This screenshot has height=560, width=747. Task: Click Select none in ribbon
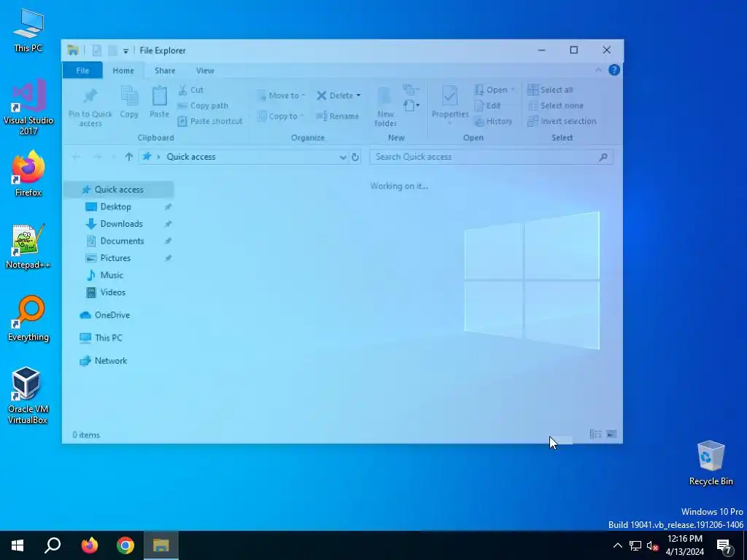(x=555, y=105)
